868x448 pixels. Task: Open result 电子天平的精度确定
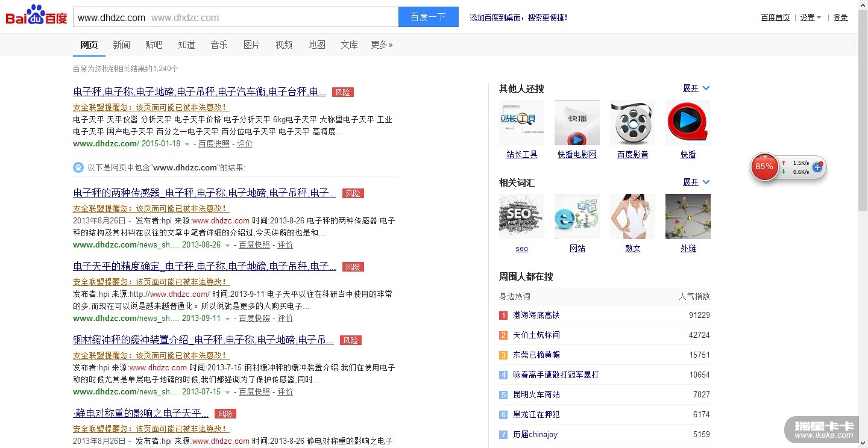pos(205,267)
